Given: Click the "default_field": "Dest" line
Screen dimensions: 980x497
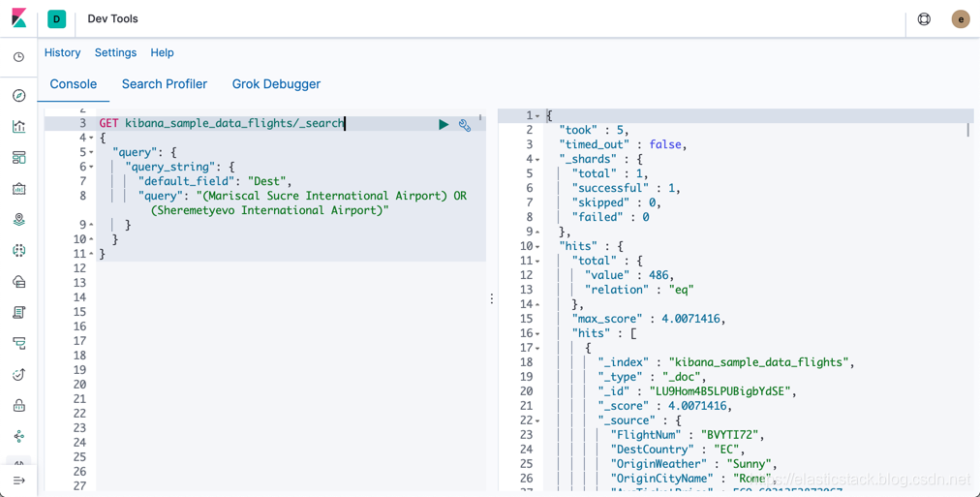Looking at the screenshot, I should (215, 181).
